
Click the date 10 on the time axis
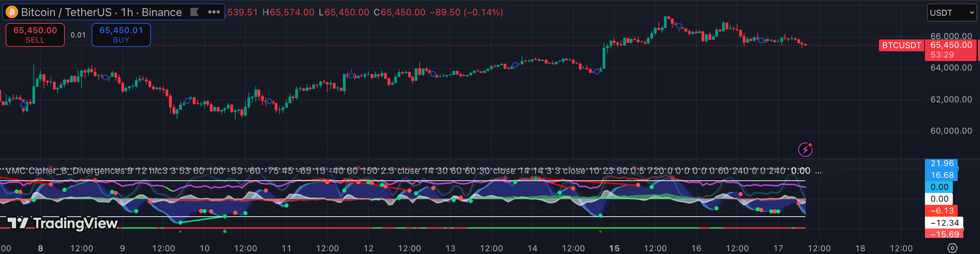[204, 248]
